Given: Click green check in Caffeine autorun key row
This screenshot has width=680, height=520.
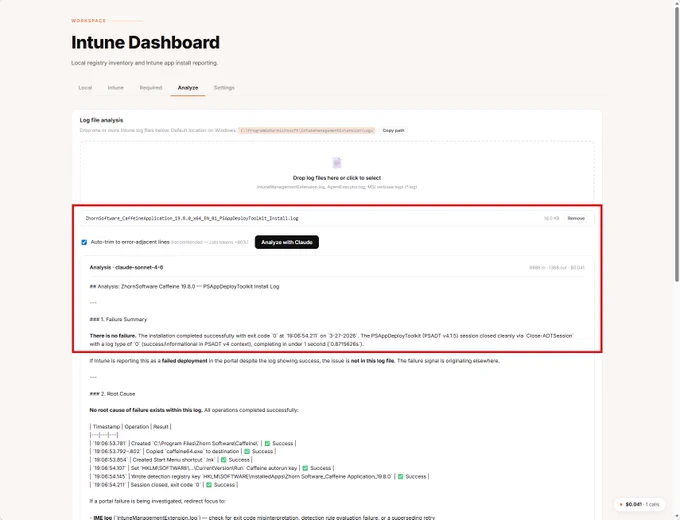Looking at the screenshot, I should coord(305,468).
